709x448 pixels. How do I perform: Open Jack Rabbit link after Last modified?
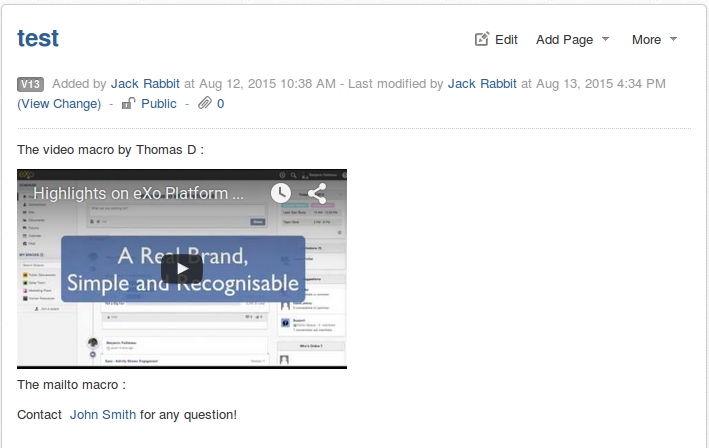pos(482,84)
